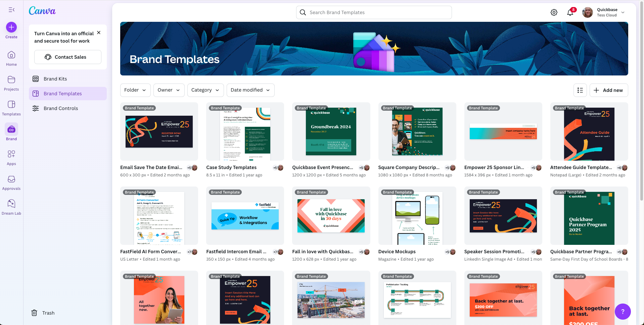Click the Add new button
Viewport: 644px width, 325px height.
[609, 90]
